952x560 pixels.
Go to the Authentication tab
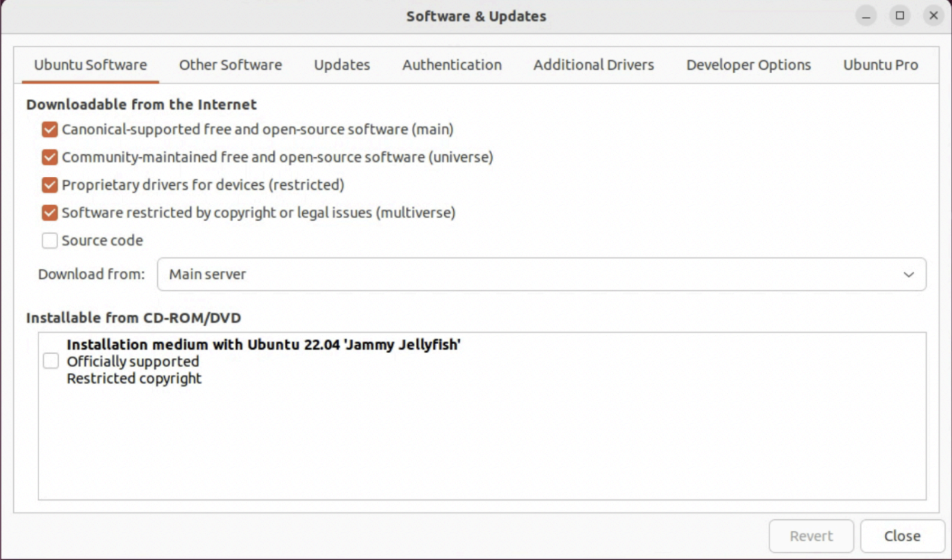tap(451, 65)
